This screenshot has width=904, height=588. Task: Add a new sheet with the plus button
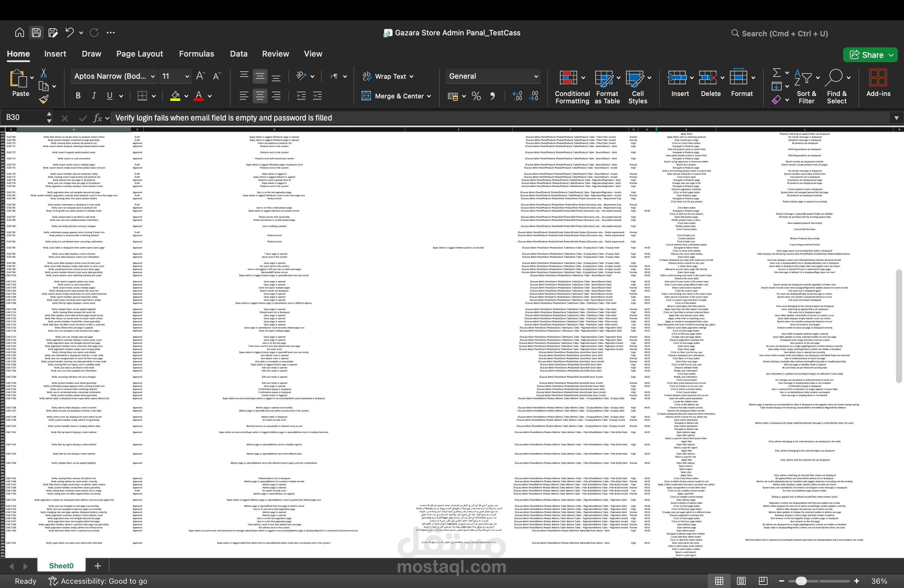pos(97,566)
